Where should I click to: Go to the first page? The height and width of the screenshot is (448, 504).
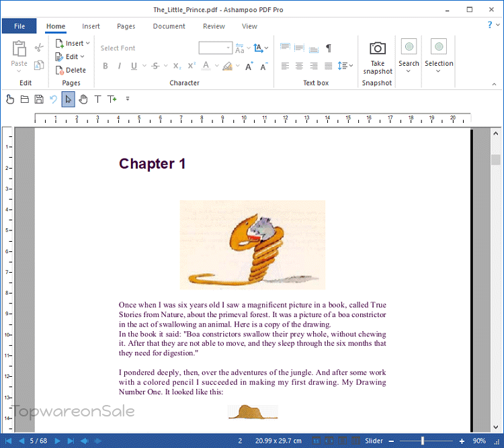point(8,441)
